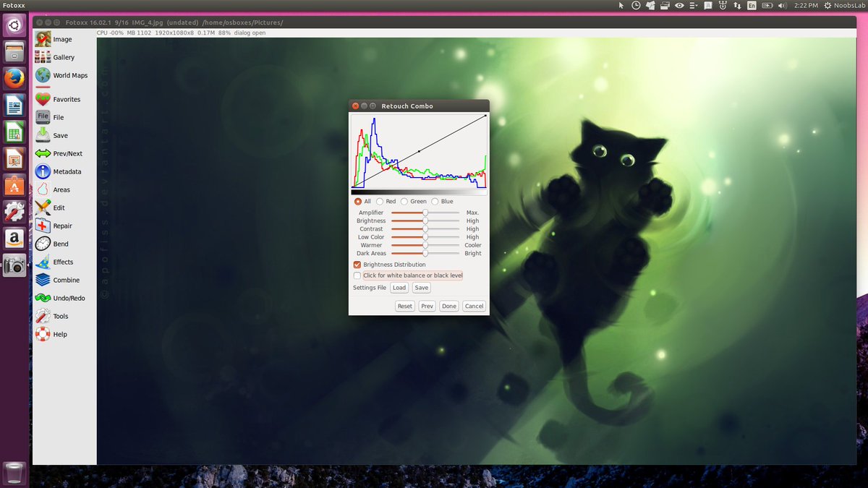Click the Prev/Next arrows icon
The image size is (868, 488).
tap(43, 153)
